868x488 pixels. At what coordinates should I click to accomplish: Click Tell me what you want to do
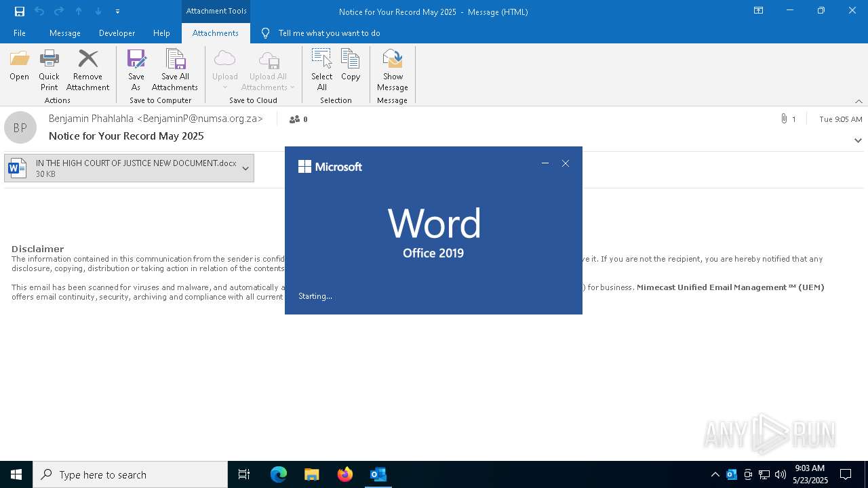point(329,33)
